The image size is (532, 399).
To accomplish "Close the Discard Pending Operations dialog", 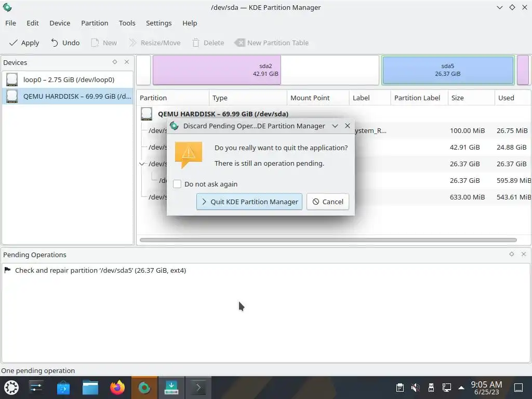I will click(x=348, y=126).
